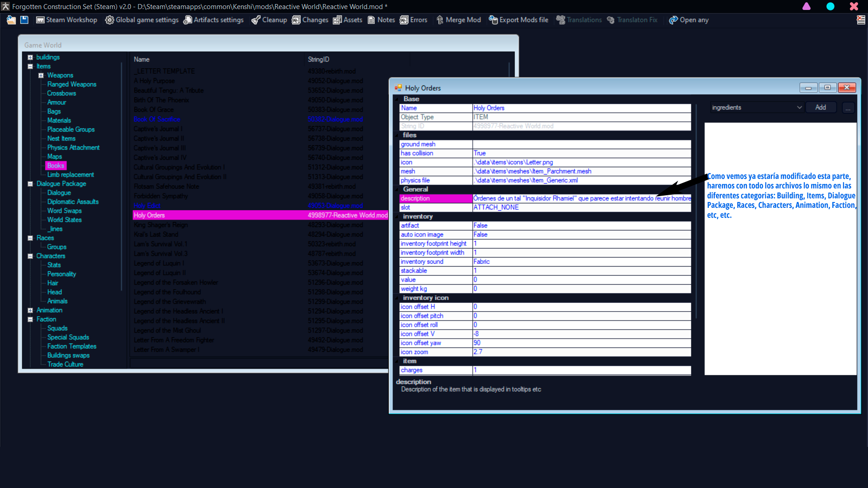
Task: Open the Merge Mod tool
Action: click(x=458, y=20)
